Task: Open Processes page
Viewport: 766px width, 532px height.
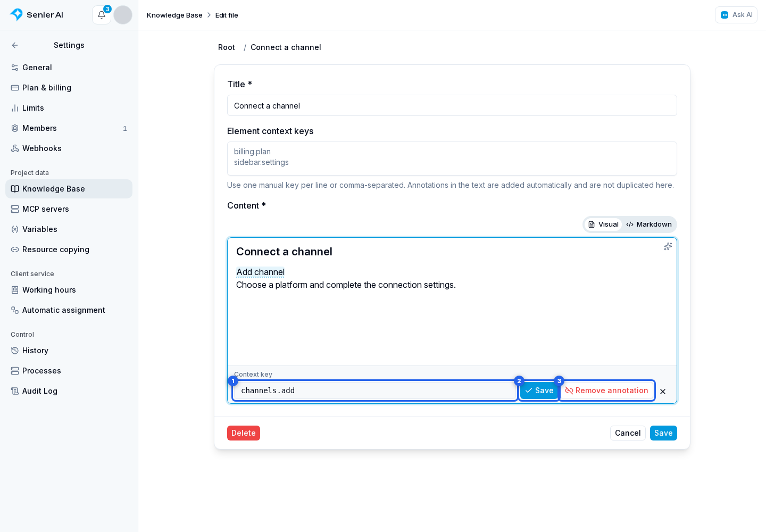Action: point(69,371)
